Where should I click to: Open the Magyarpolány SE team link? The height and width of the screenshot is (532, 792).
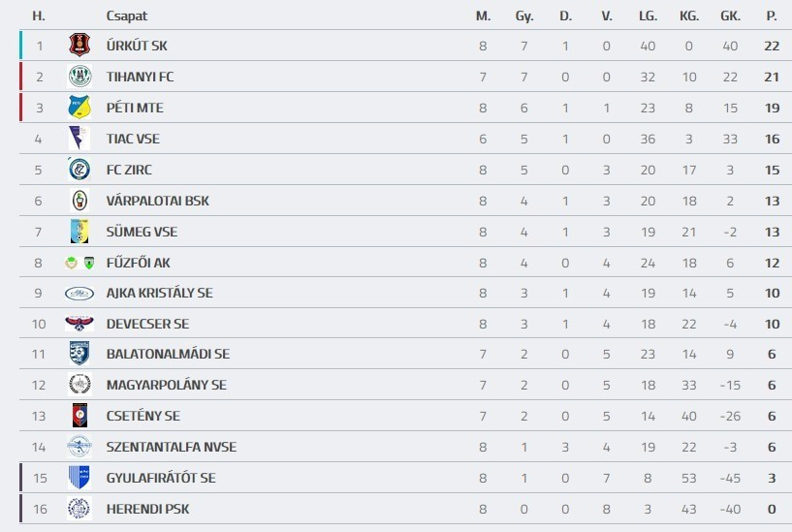click(x=166, y=385)
